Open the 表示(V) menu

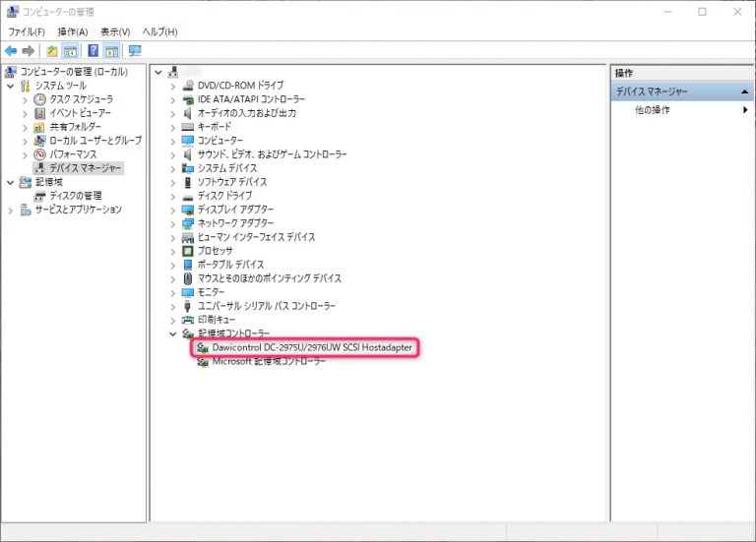(115, 31)
